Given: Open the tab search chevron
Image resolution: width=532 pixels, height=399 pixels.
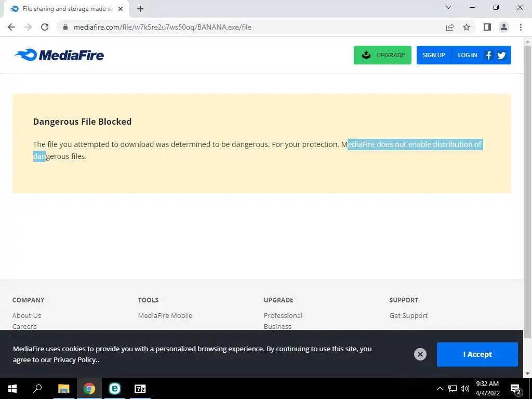Looking at the screenshot, I should [448, 7].
